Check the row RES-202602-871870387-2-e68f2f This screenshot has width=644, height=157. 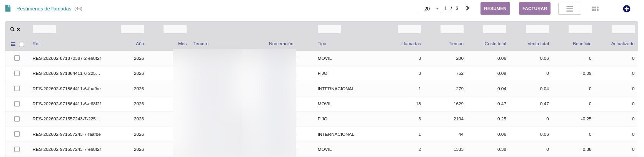[17, 58]
